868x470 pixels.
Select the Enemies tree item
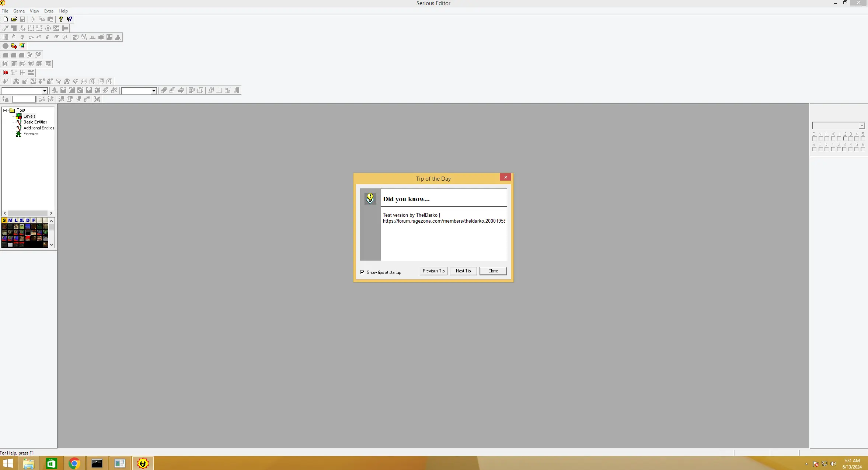coord(31,134)
